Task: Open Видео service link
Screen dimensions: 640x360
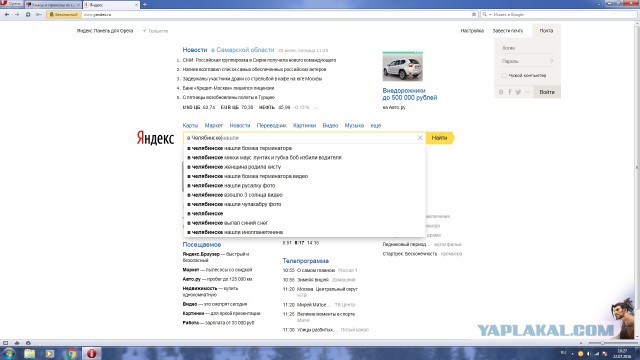Action: [330, 125]
